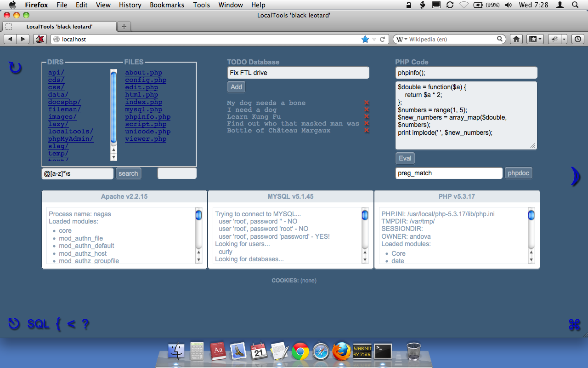The width and height of the screenshot is (588, 368).
Task: Open the dropdown beside the bookmarks toolbar button
Action: pos(540,39)
